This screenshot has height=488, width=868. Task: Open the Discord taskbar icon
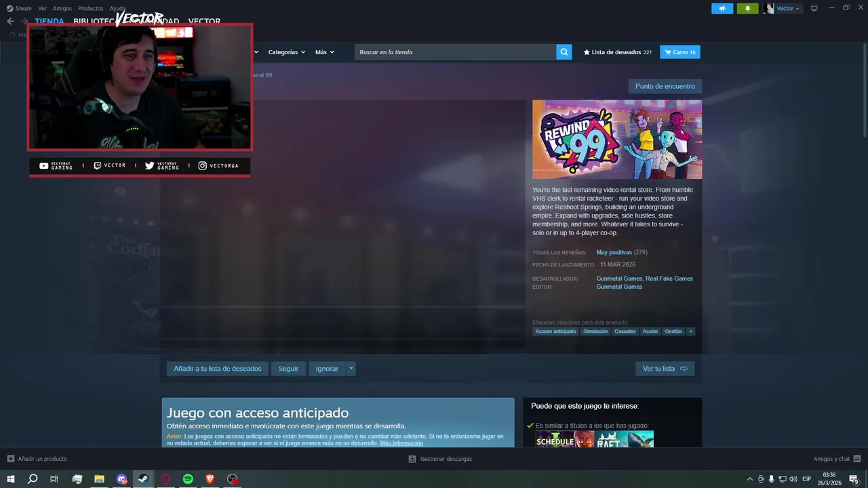tap(121, 479)
